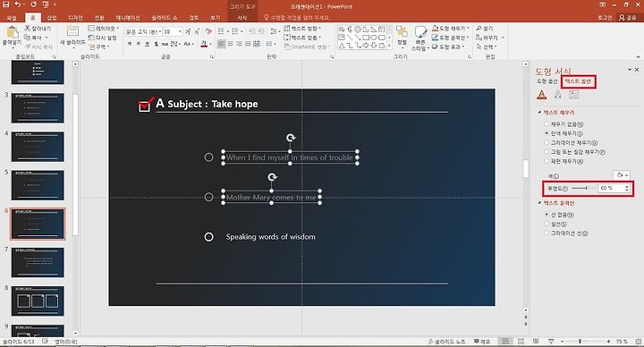Click the center align paragraph icon
The image size is (644, 347).
pos(231,44)
